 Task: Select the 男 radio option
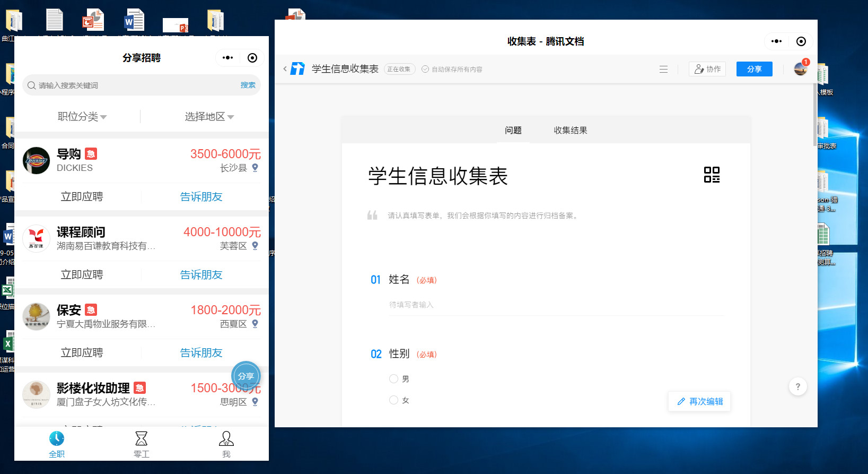click(393, 379)
